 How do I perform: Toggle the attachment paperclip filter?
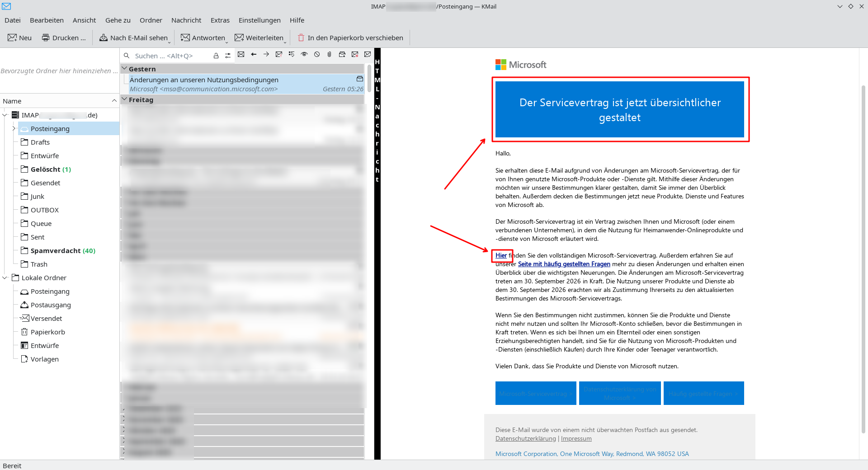330,54
